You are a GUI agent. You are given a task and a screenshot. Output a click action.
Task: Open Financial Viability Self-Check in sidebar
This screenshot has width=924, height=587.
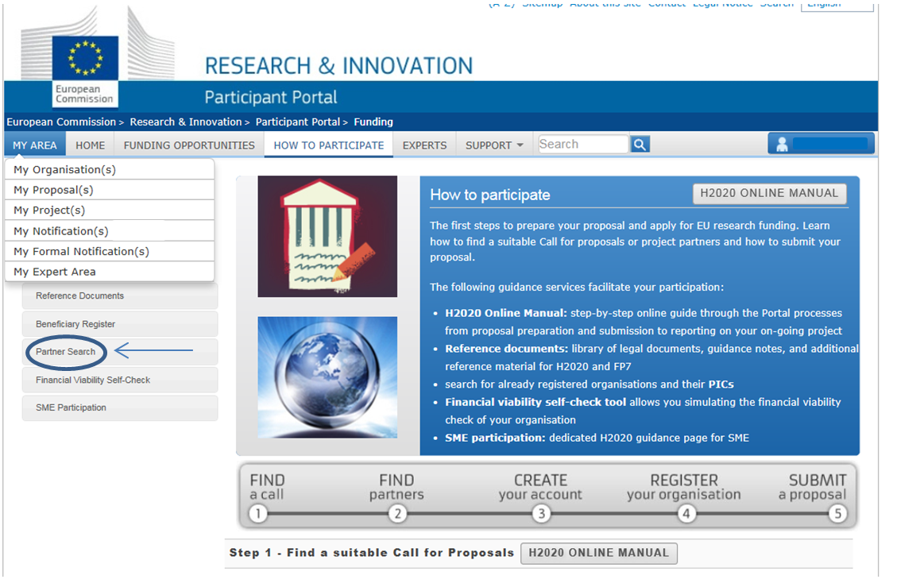pyautogui.click(x=120, y=380)
